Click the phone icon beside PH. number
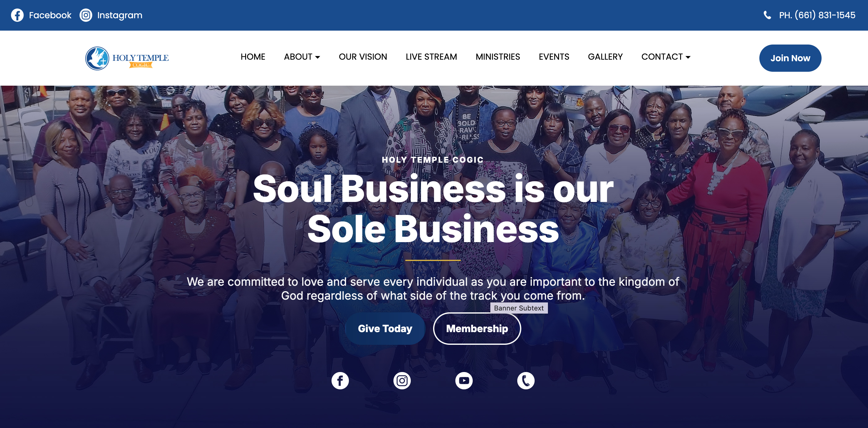Screen dimensions: 868x428 click(x=767, y=15)
